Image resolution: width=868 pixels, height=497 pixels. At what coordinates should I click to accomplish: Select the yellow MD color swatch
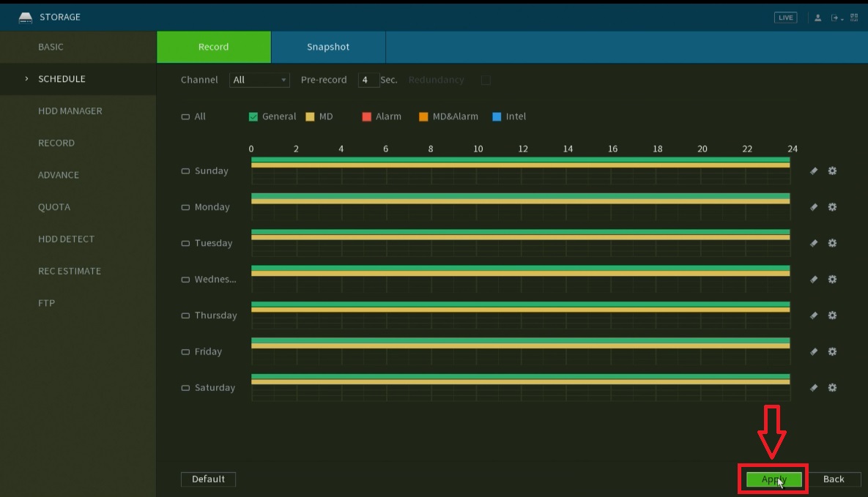pyautogui.click(x=309, y=116)
